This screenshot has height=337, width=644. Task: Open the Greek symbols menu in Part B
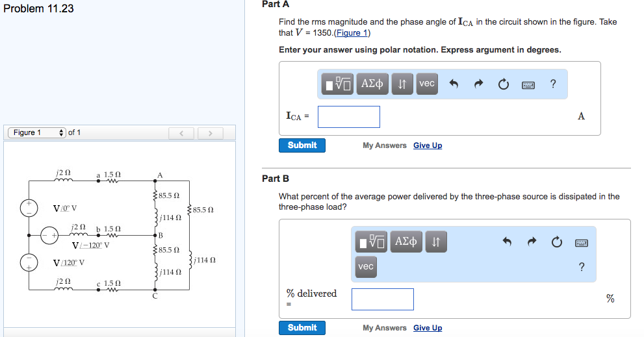[406, 242]
